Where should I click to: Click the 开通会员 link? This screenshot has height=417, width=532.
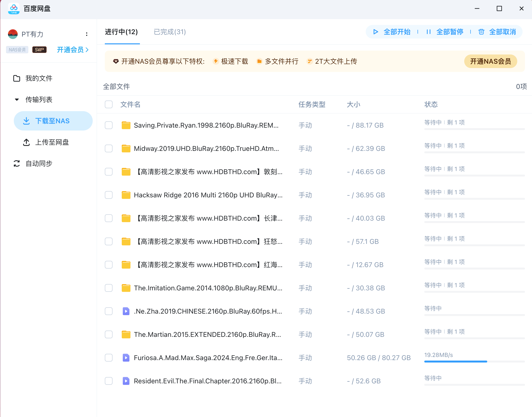73,50
